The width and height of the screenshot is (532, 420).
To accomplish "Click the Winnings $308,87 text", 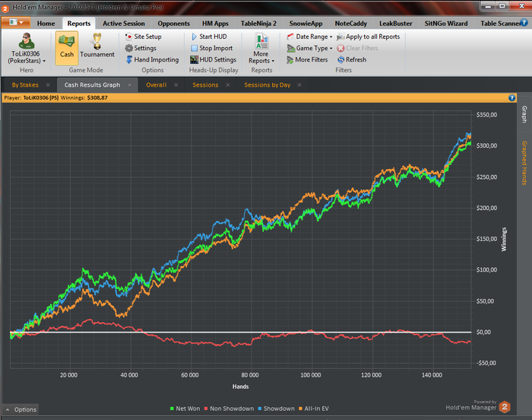I will pyautogui.click(x=84, y=98).
